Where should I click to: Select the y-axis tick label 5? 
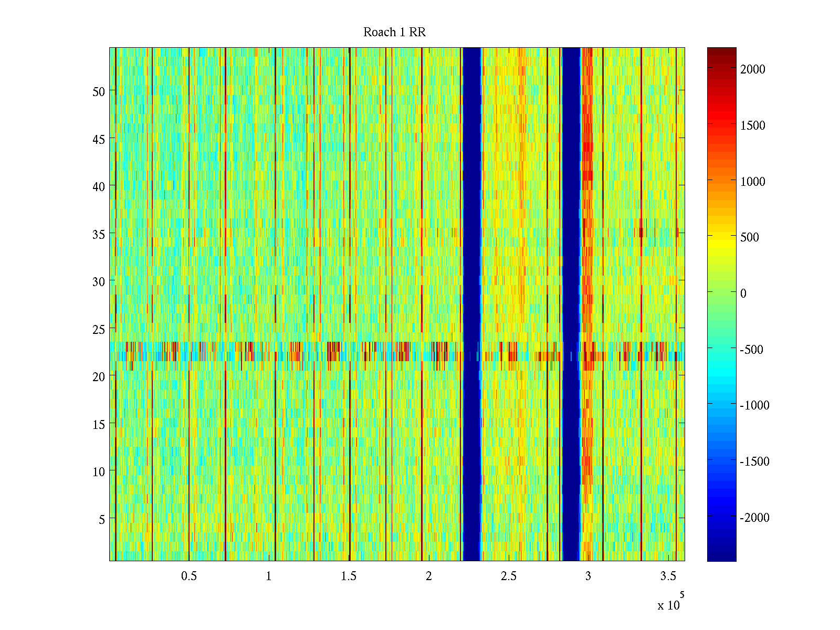tap(101, 519)
